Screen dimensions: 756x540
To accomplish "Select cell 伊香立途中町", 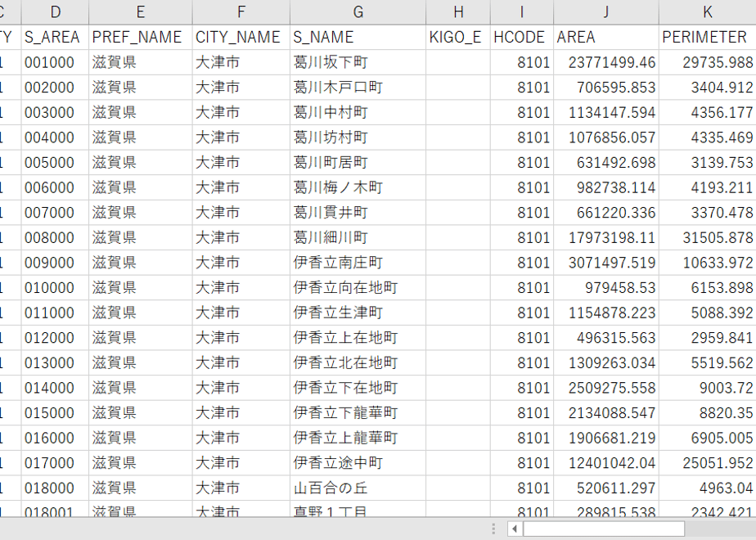I will pyautogui.click(x=358, y=463).
